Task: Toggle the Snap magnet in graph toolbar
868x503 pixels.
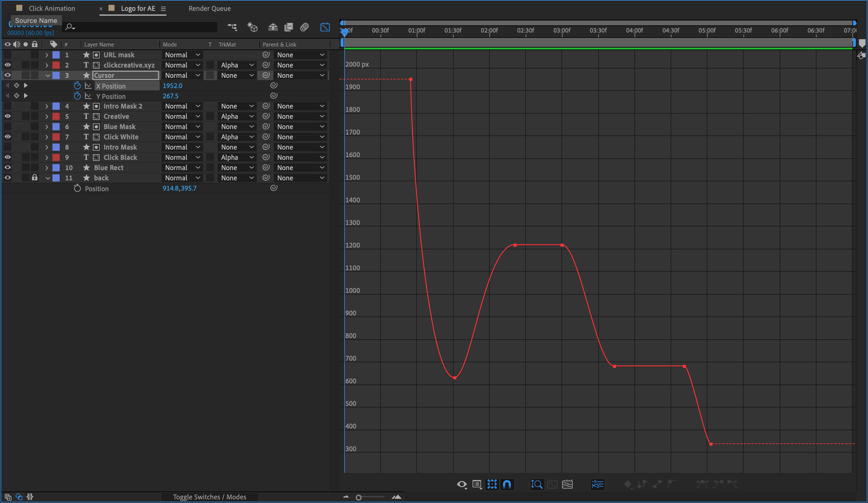Action: point(507,484)
